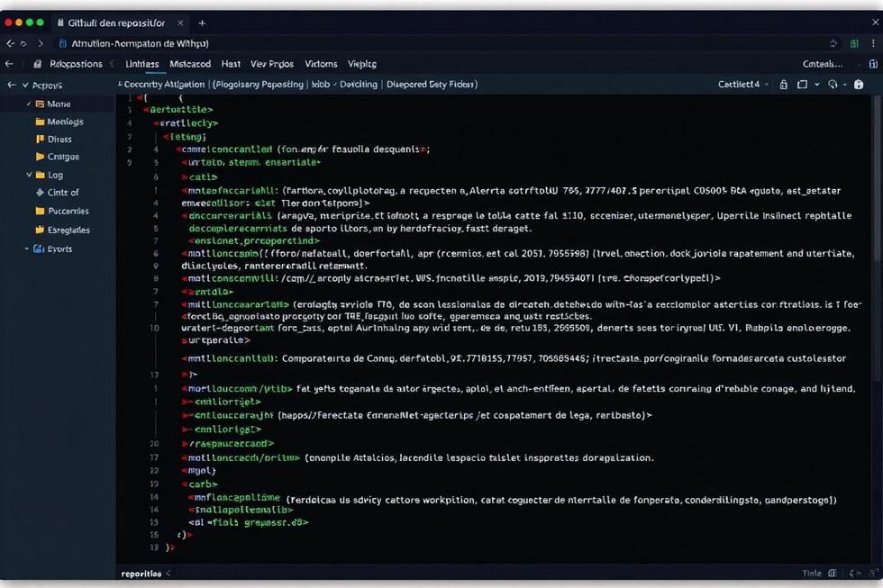Switch to the Mistcacod tab

190,64
